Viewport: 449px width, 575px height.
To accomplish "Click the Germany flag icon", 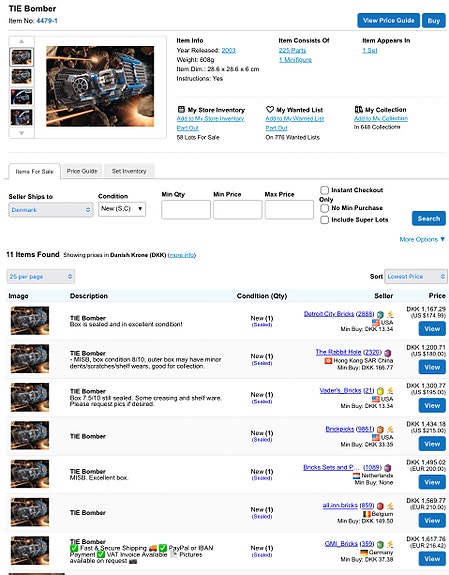I will (364, 553).
